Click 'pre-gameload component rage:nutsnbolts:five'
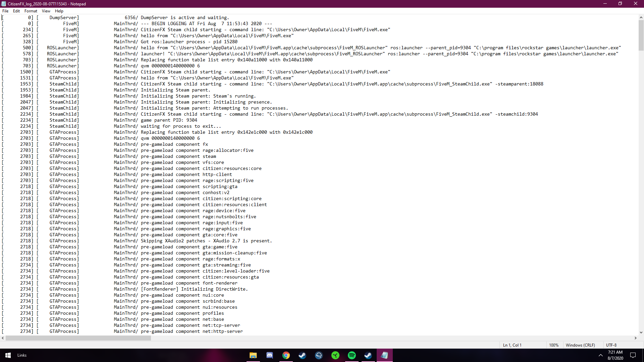The width and height of the screenshot is (644, 362). [x=198, y=217]
